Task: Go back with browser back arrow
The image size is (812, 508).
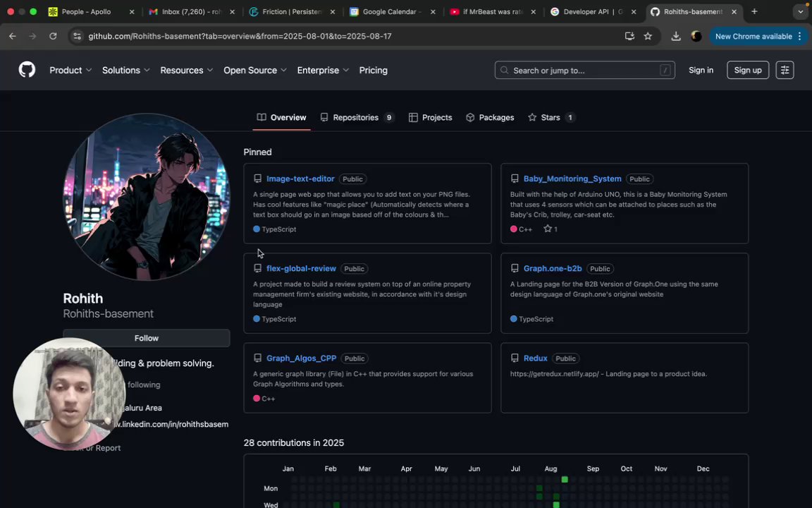Action: click(13, 36)
